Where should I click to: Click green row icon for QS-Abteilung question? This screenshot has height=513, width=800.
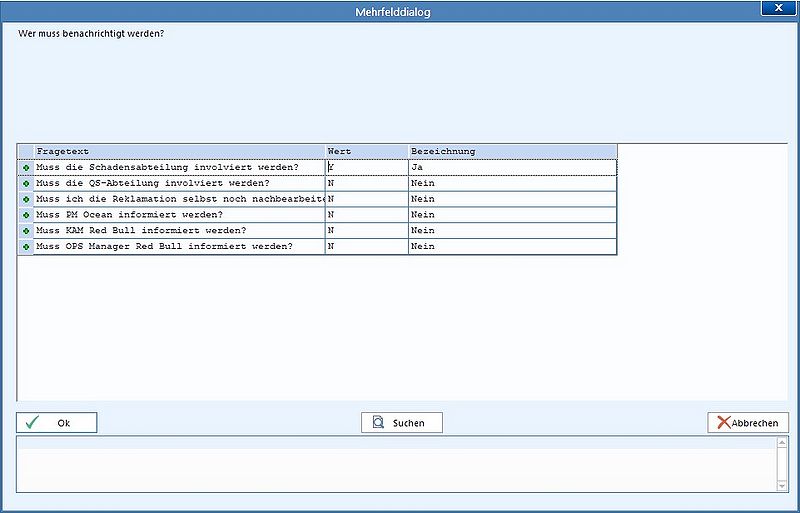coord(26,183)
